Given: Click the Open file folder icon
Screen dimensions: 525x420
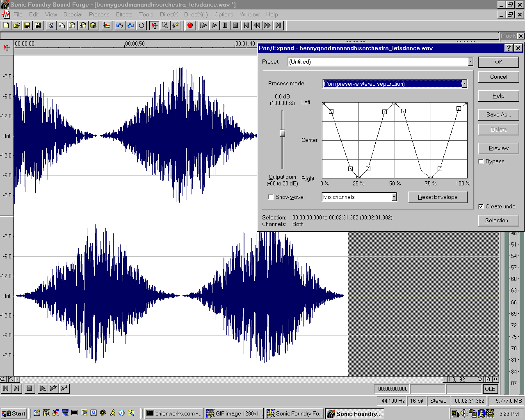Looking at the screenshot, I should coord(16,25).
